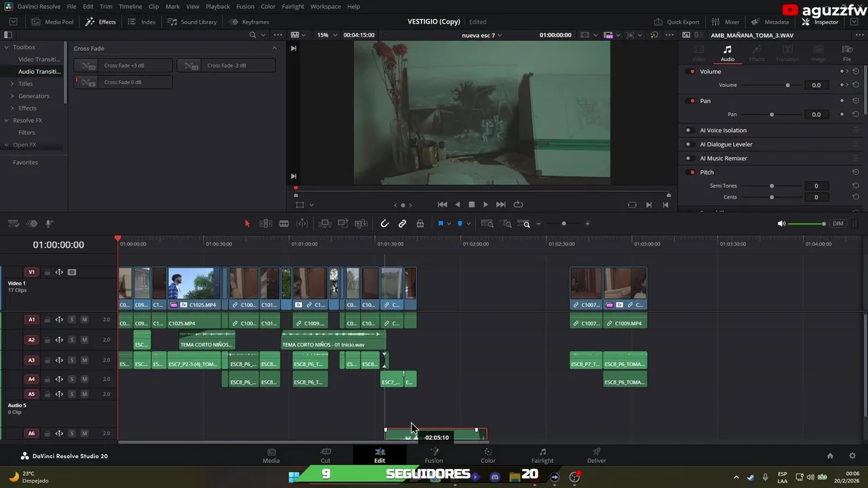Image resolution: width=868 pixels, height=488 pixels.
Task: Open the Playback menu
Action: click(x=218, y=6)
